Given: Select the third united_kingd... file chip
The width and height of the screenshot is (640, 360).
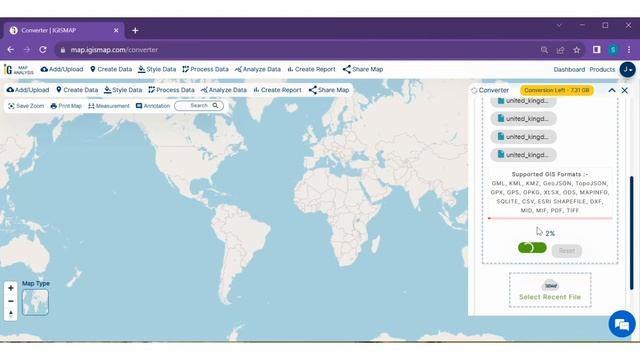Looking at the screenshot, I should (523, 137).
